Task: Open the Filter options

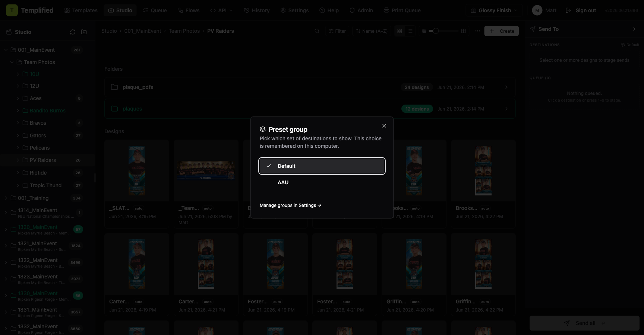Action: 337,31
